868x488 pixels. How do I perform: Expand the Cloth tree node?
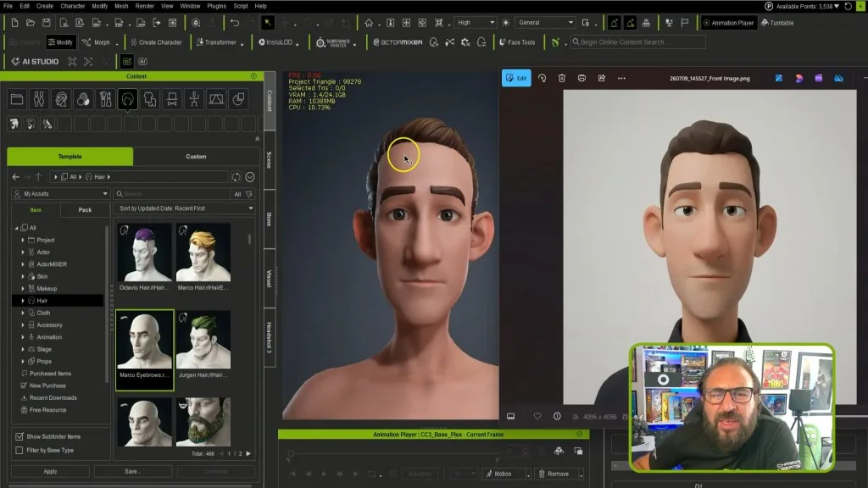tap(23, 313)
